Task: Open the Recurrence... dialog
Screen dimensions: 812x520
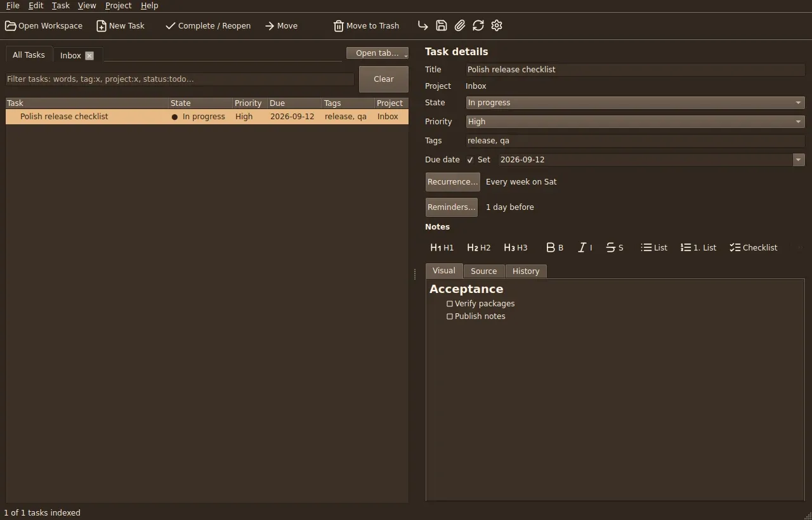Action: click(x=452, y=182)
